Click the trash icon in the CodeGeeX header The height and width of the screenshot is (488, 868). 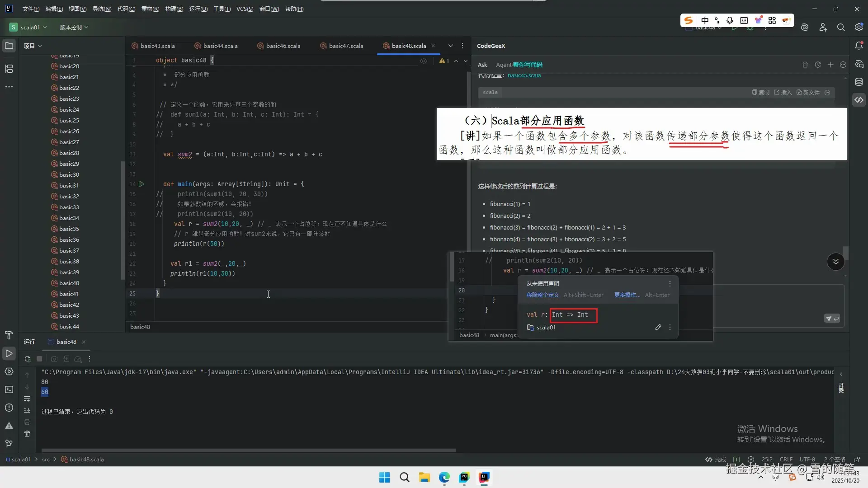tap(805, 65)
